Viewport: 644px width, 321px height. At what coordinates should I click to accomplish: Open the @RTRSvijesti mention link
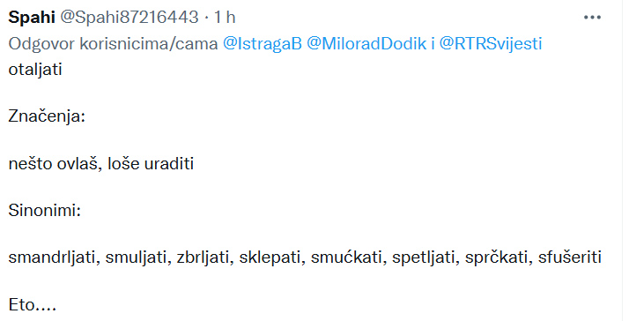click(x=491, y=43)
